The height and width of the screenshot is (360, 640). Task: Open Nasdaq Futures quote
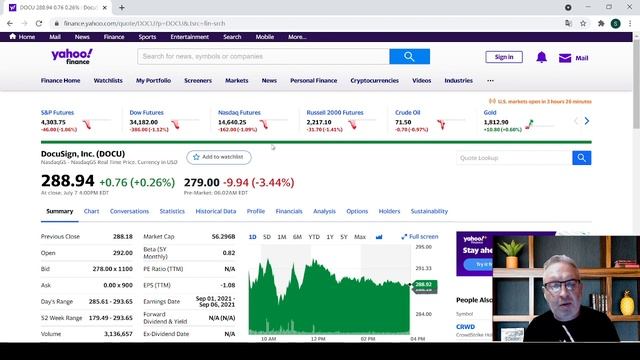point(239,113)
